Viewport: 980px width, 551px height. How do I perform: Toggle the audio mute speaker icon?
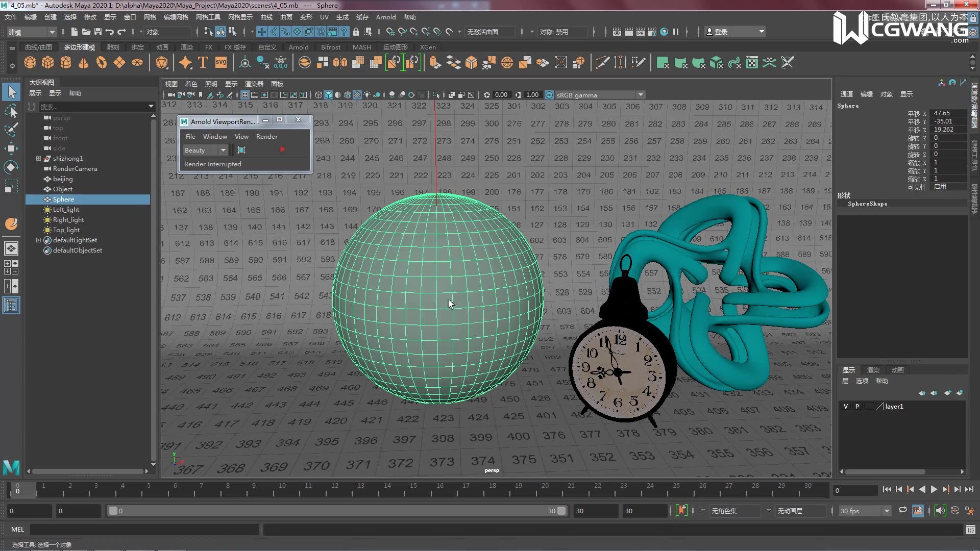tap(940, 511)
